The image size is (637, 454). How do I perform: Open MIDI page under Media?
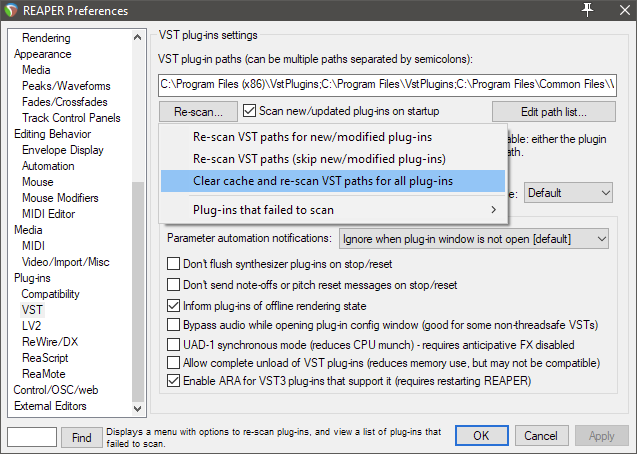click(33, 246)
